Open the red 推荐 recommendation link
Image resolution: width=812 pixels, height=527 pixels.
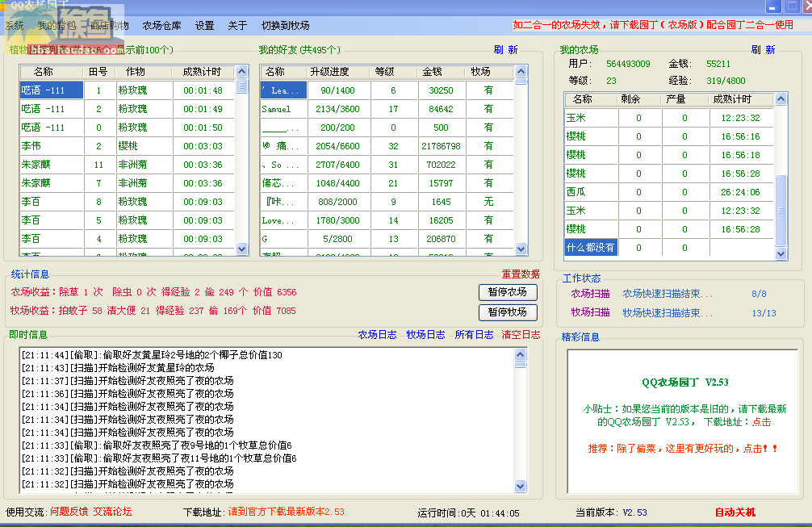point(683,448)
